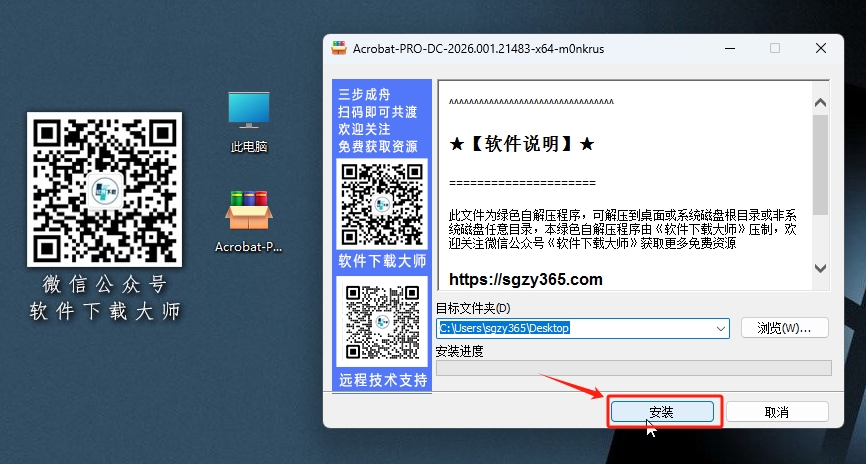Click the https://sgzy365.com text
866x464 pixels.
pos(526,280)
